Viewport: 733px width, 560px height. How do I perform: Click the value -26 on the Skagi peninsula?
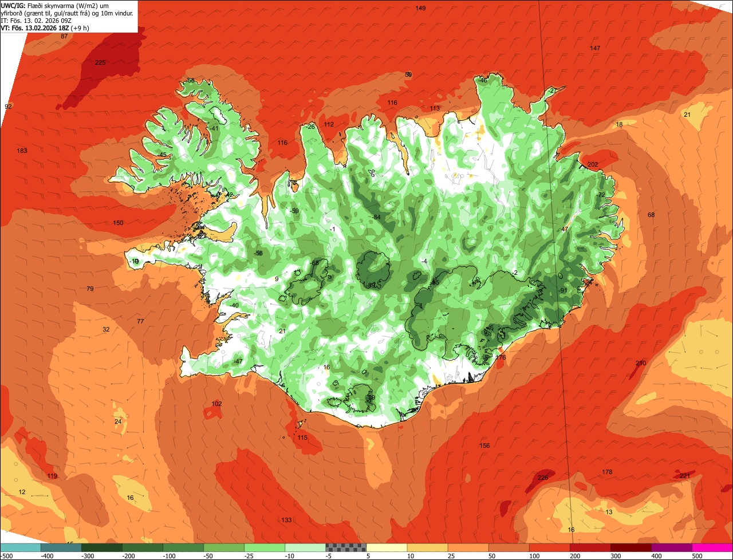pos(310,127)
